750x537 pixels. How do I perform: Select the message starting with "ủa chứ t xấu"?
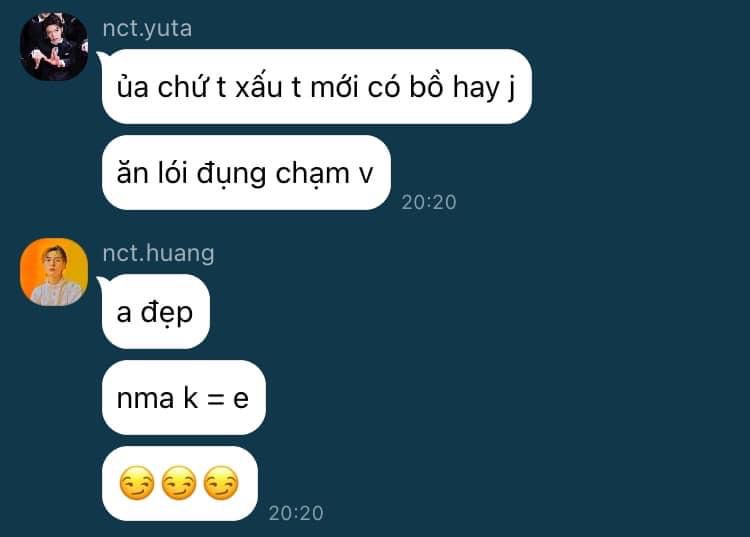point(316,87)
